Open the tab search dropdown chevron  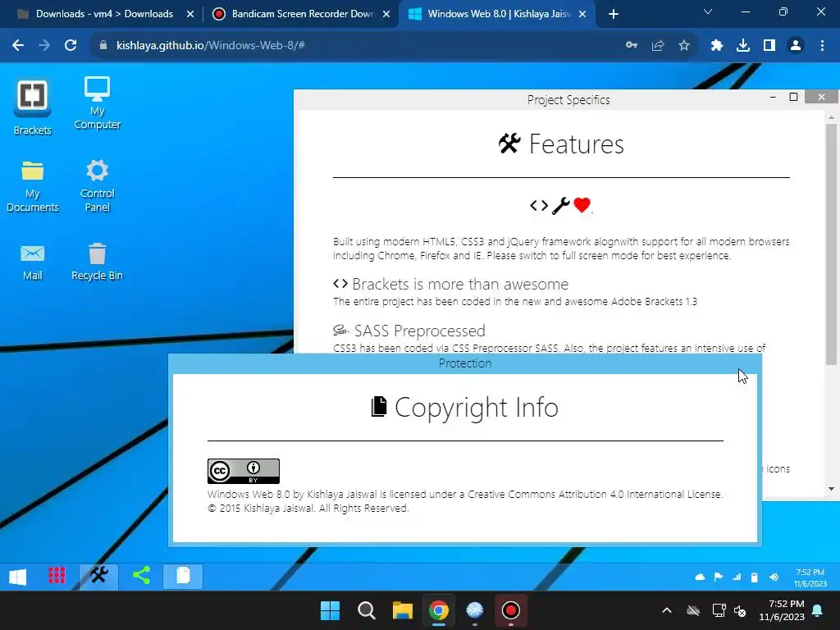[x=708, y=11]
